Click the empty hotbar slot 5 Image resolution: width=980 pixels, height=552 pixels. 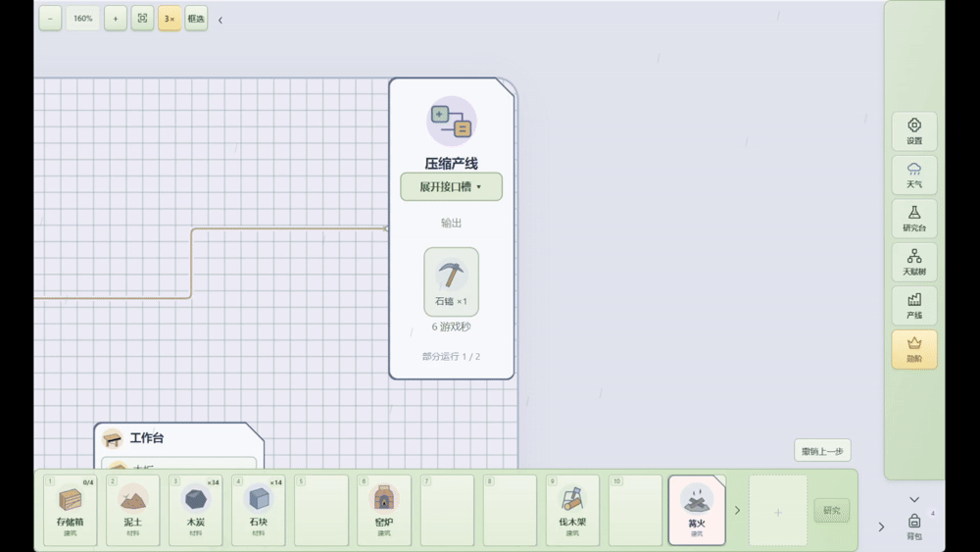pyautogui.click(x=321, y=510)
